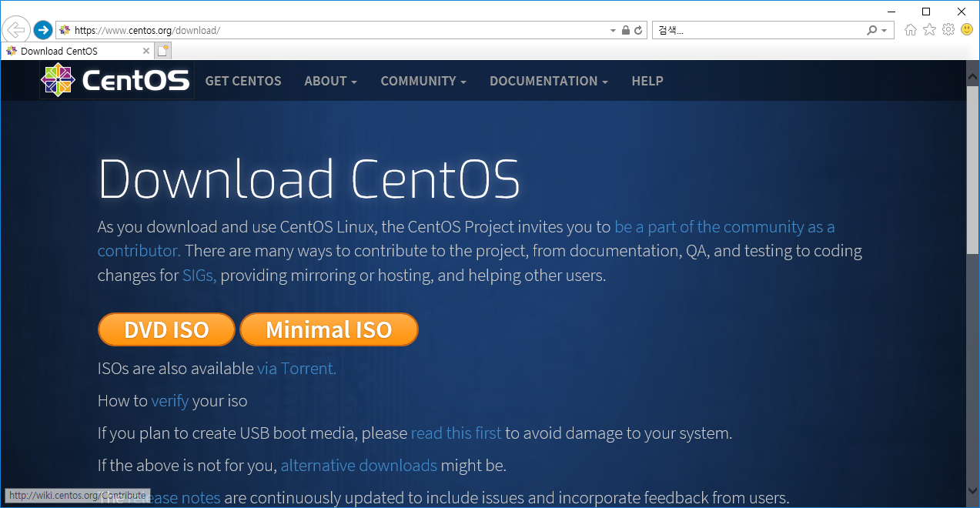Screen dimensions: 980x508
Task: Click the browser Forward arrow button
Action: click(x=43, y=30)
